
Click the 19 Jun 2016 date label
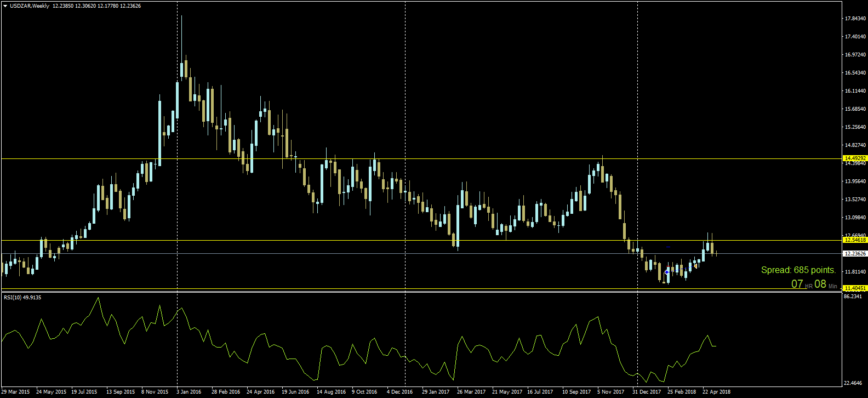(295, 392)
